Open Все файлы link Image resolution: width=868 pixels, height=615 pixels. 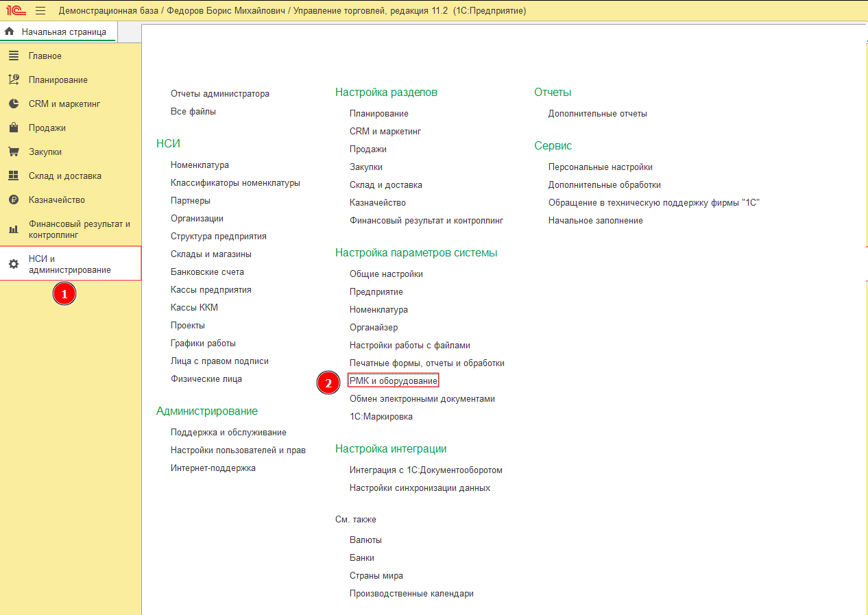193,112
